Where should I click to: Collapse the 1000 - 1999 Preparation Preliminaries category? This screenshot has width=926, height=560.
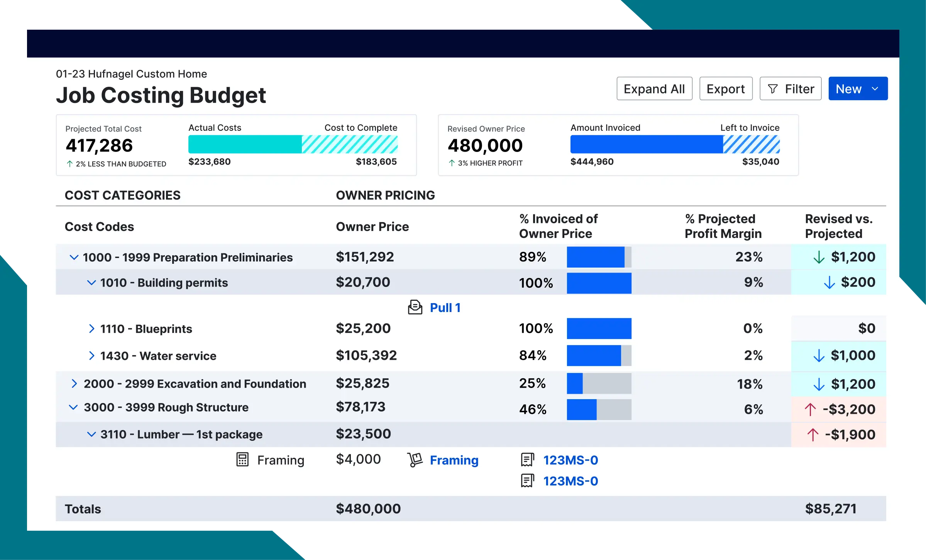click(74, 257)
